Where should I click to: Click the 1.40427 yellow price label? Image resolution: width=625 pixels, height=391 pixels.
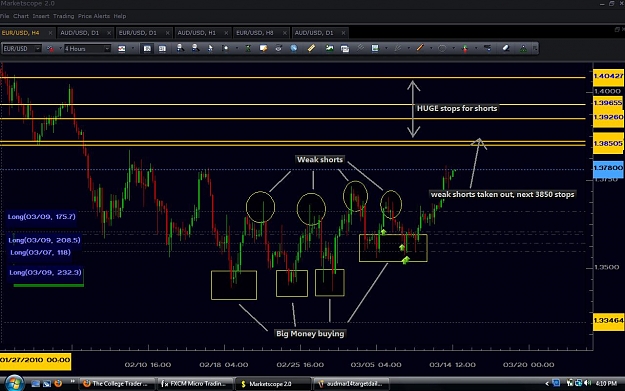click(608, 77)
